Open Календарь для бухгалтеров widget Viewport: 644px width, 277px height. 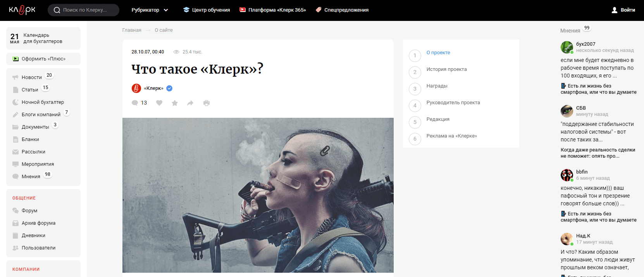(43, 38)
